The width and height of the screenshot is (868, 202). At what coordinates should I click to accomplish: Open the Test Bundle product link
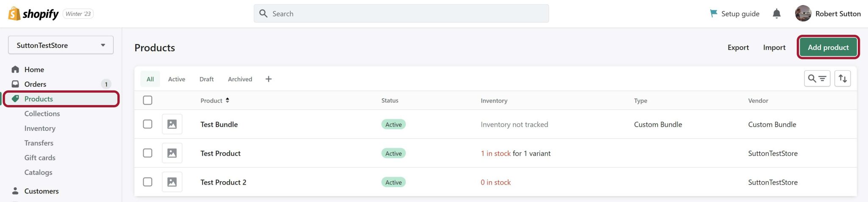[219, 124]
